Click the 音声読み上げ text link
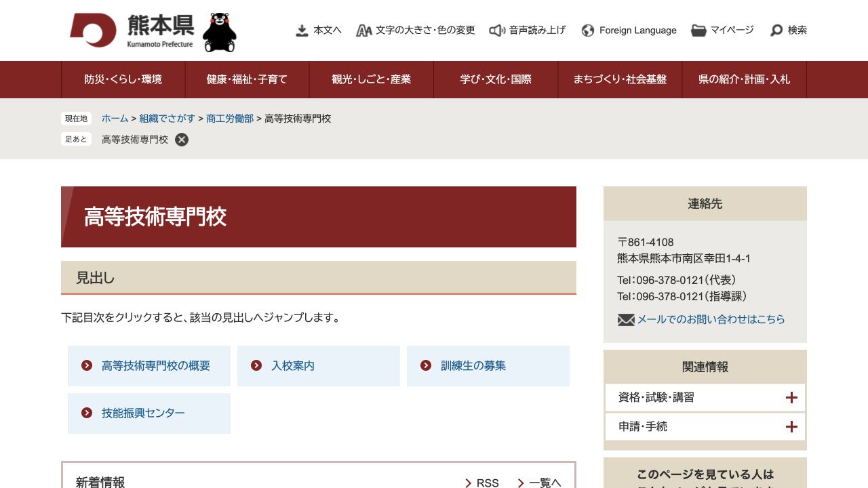Screen dimensions: 868x488 coord(537,30)
